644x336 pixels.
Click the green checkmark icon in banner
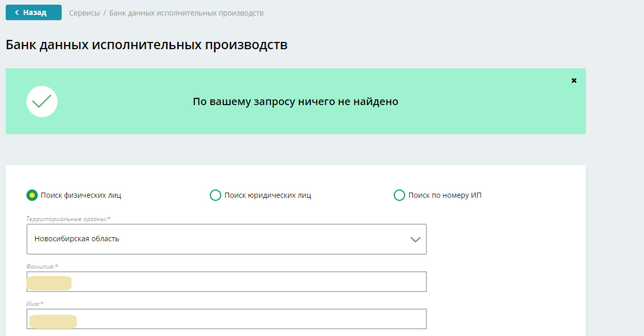click(42, 101)
